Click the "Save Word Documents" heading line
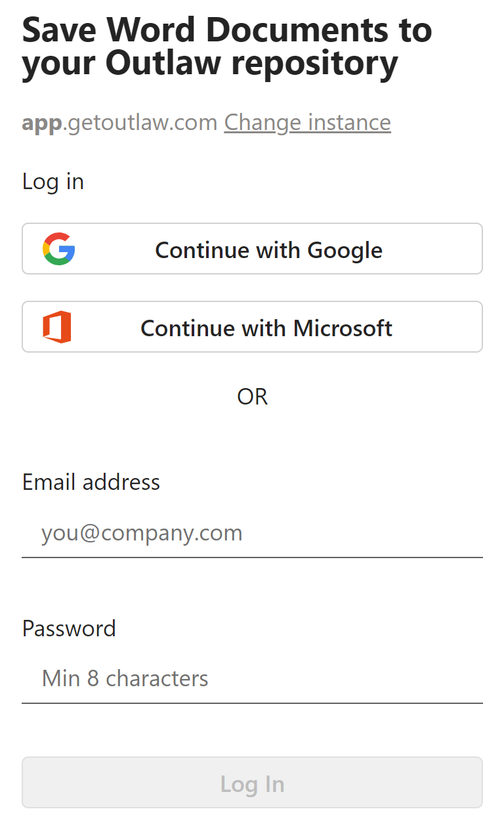Viewport: 504px width, 830px height. click(x=227, y=30)
